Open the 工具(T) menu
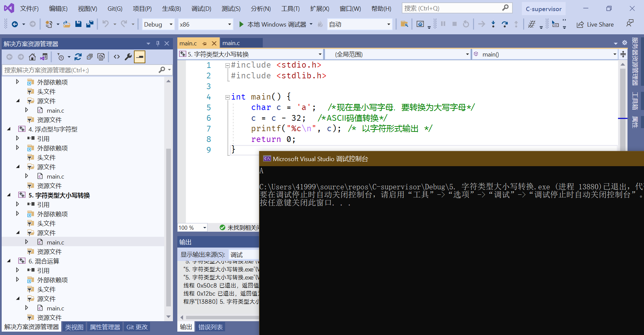The height and width of the screenshot is (335, 644). [290, 9]
